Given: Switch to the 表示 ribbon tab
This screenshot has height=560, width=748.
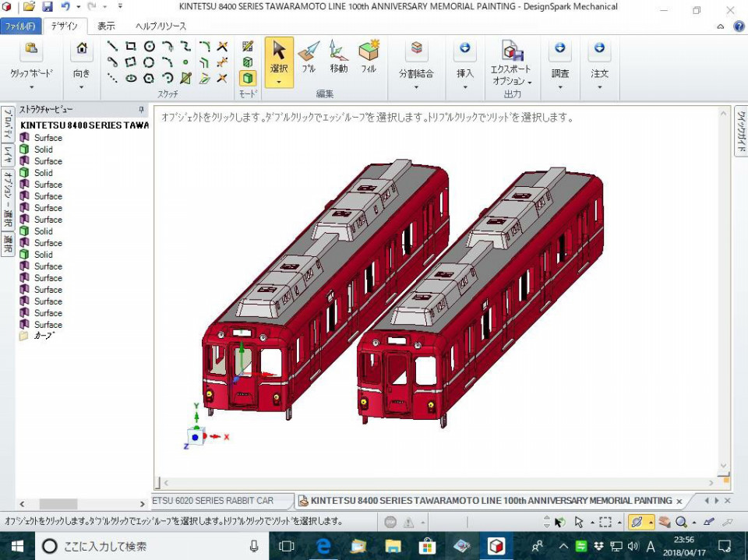Looking at the screenshot, I should coord(107,26).
